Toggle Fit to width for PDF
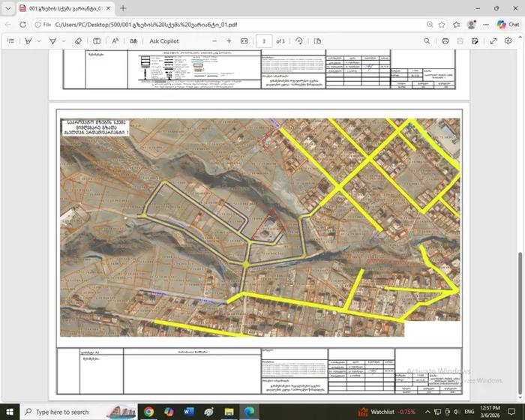The height and width of the screenshot is (420, 525). pos(244,40)
